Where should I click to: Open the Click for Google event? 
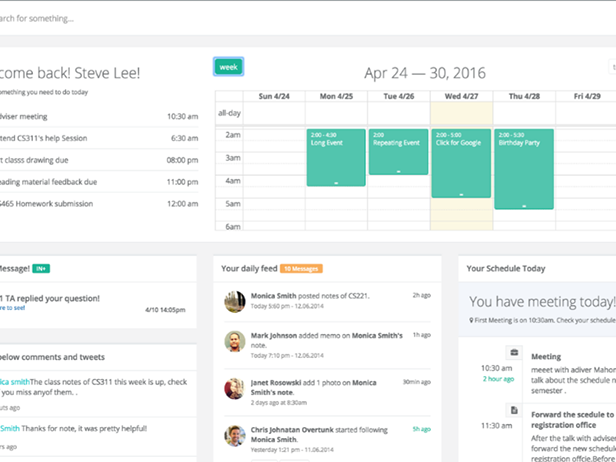coord(461,163)
